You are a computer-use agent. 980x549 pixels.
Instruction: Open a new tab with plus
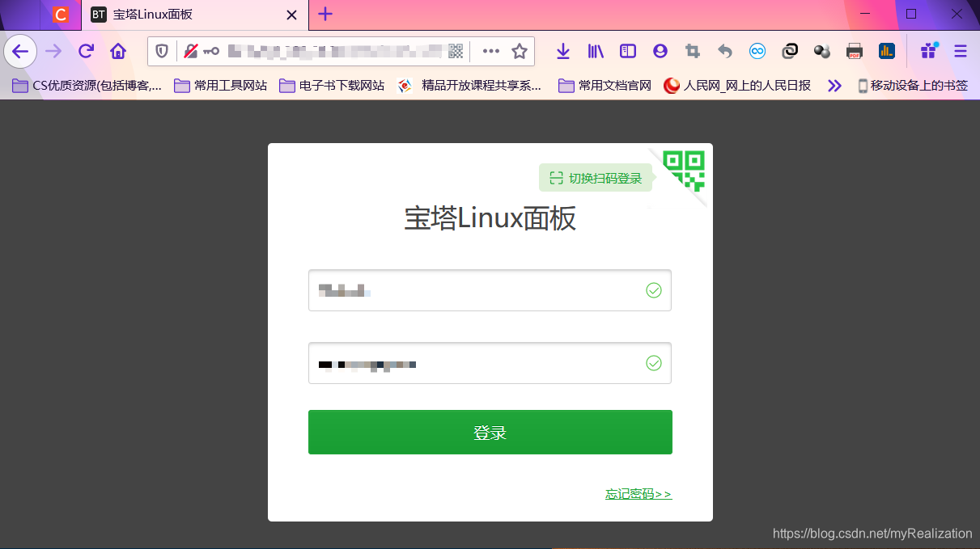point(325,15)
